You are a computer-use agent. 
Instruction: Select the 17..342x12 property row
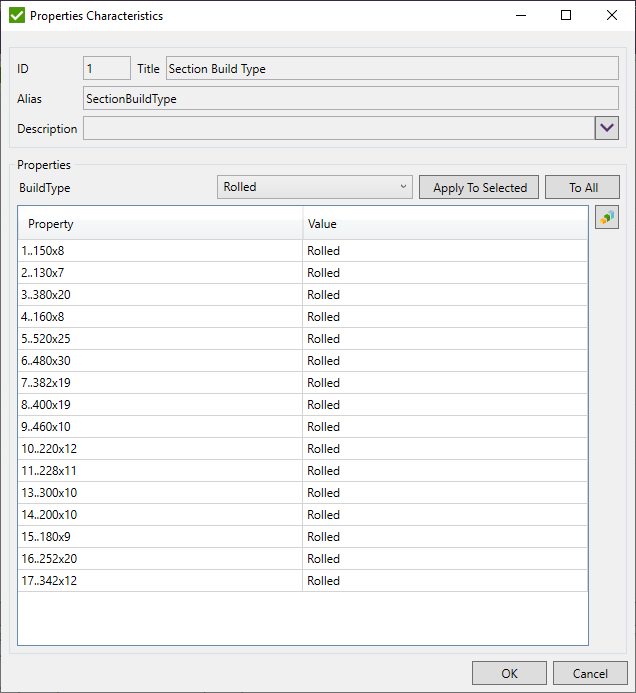(160, 581)
